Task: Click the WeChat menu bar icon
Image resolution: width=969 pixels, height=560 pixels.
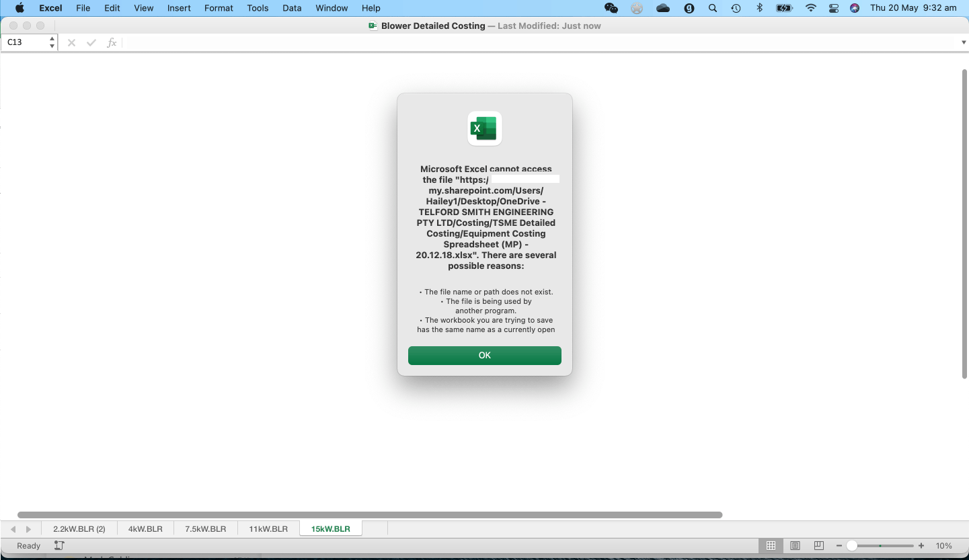Action: (611, 8)
